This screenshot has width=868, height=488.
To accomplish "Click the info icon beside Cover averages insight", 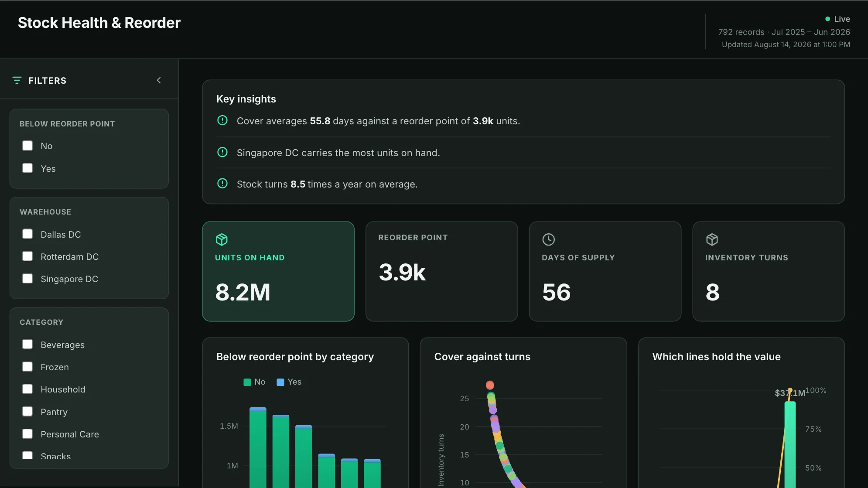I will 222,120.
